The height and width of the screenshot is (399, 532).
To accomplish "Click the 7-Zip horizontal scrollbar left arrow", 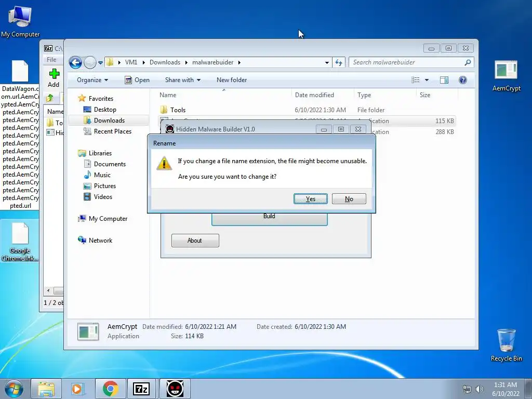I will [48, 291].
